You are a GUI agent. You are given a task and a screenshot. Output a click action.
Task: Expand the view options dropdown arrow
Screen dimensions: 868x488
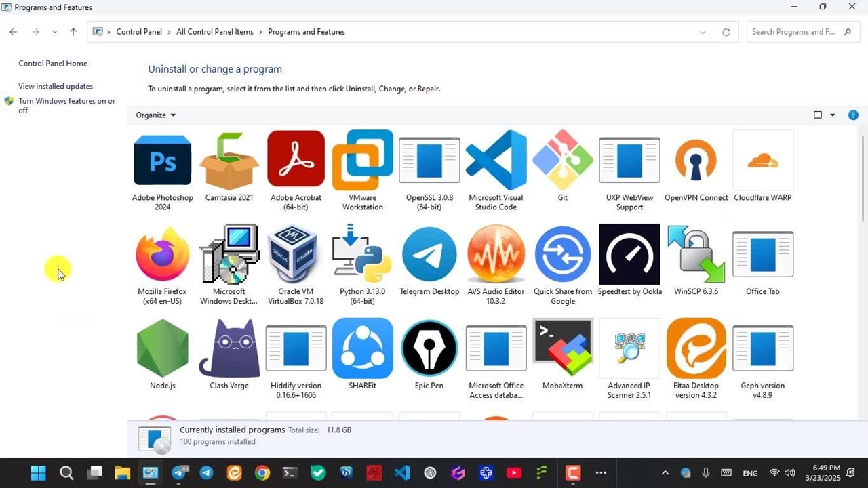click(x=833, y=115)
